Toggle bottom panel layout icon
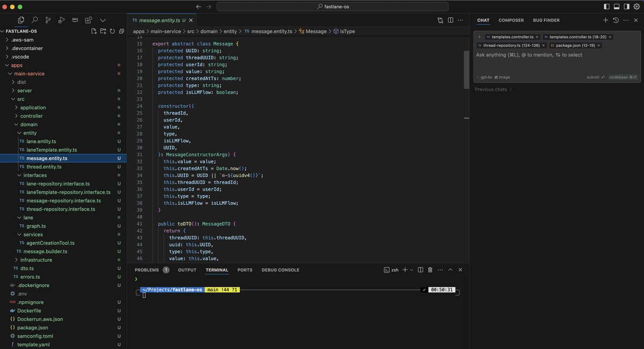Screen dimensions: 644x349 (x=617, y=6)
